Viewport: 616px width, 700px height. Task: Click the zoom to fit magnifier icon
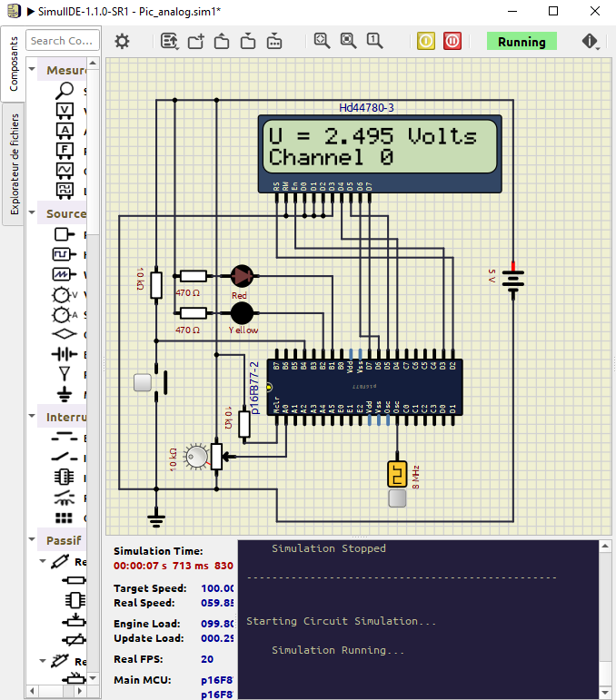322,41
